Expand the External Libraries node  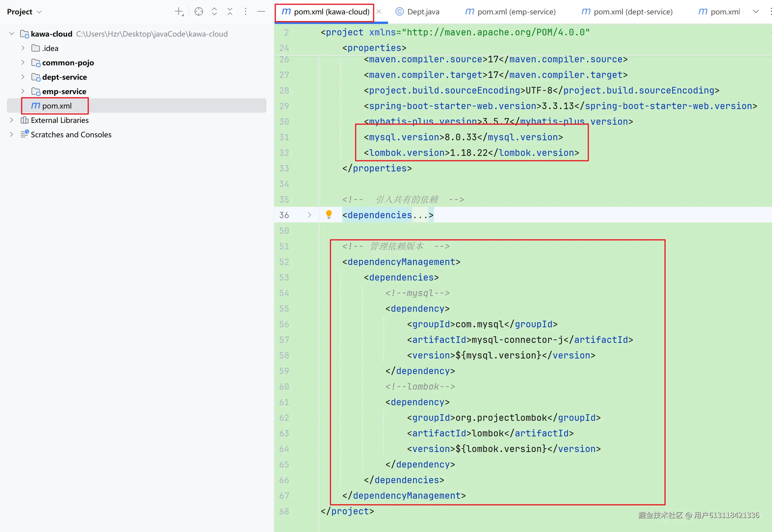(11, 120)
